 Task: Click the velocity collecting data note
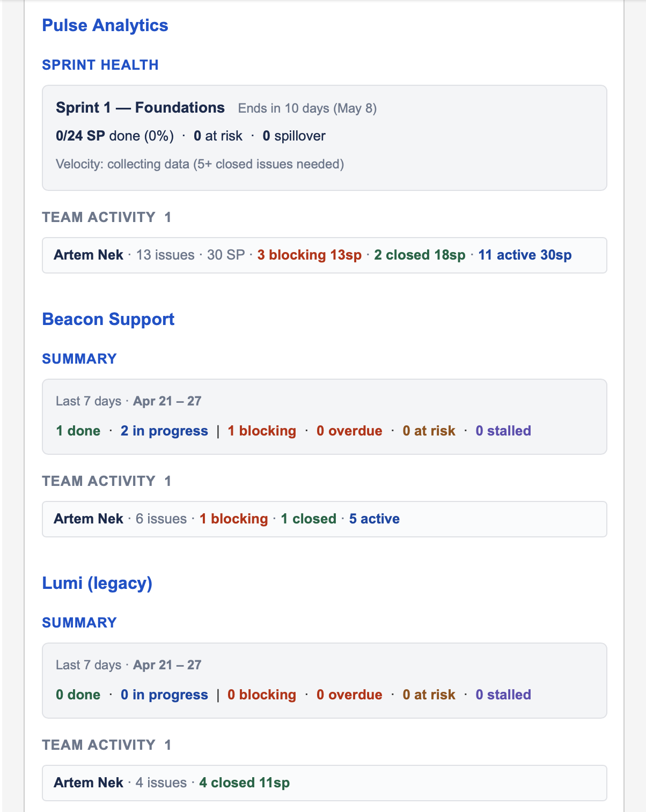click(200, 164)
